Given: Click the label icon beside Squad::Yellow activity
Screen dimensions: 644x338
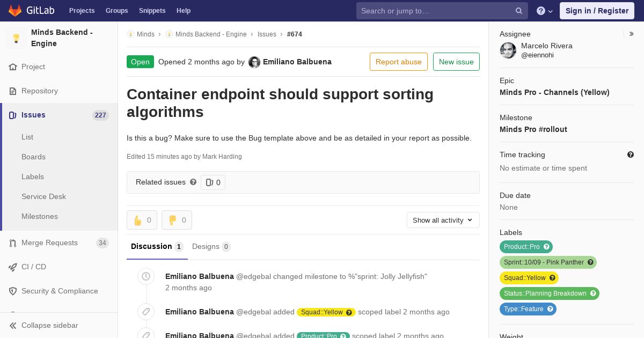Looking at the screenshot, I should tap(146, 312).
